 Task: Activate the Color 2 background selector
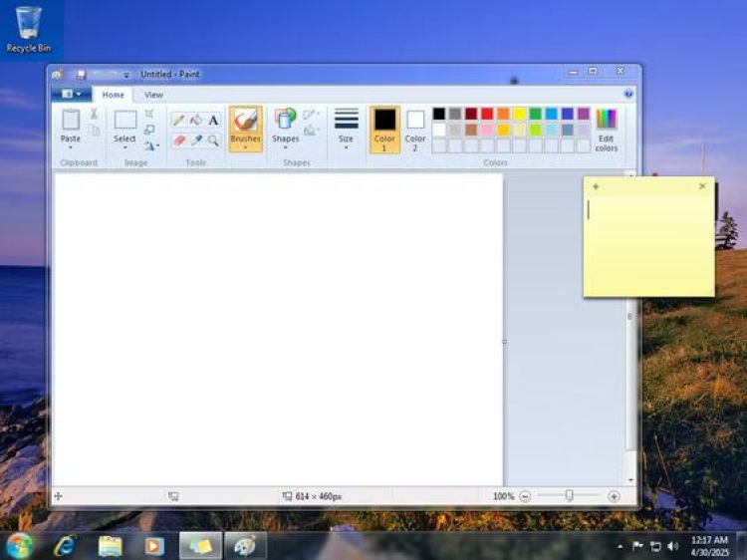(x=415, y=129)
